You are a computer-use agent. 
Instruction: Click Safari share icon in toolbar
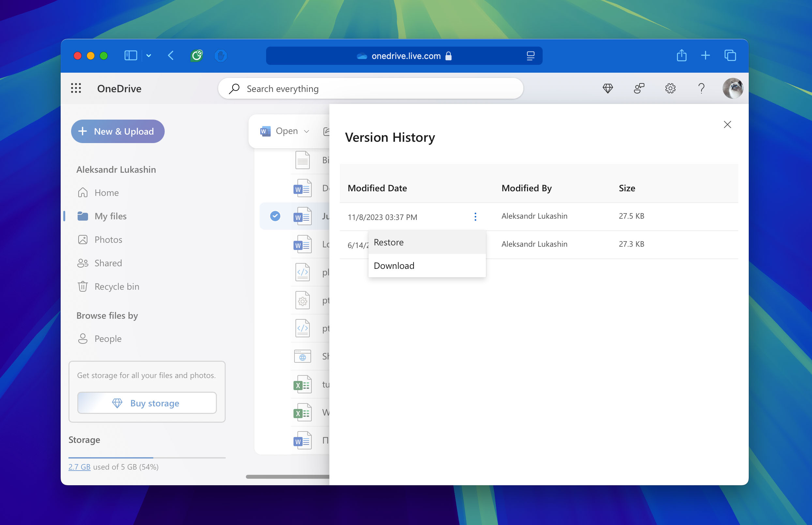click(x=681, y=56)
